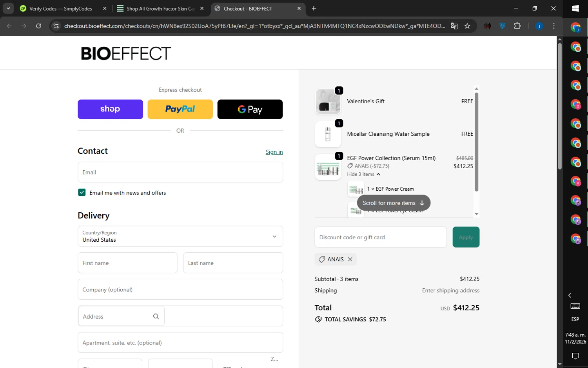Click the red waveform extension icon
The image size is (588, 368).
tap(488, 26)
